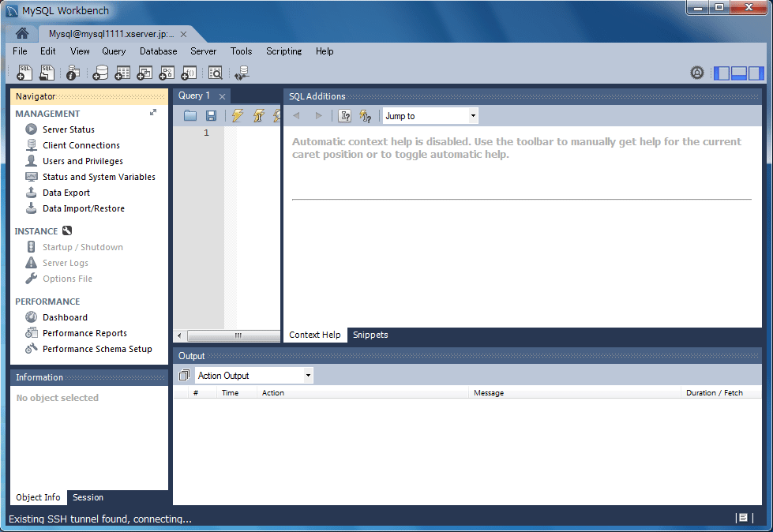Open the Database menu
This screenshot has height=532, width=773.
point(158,51)
